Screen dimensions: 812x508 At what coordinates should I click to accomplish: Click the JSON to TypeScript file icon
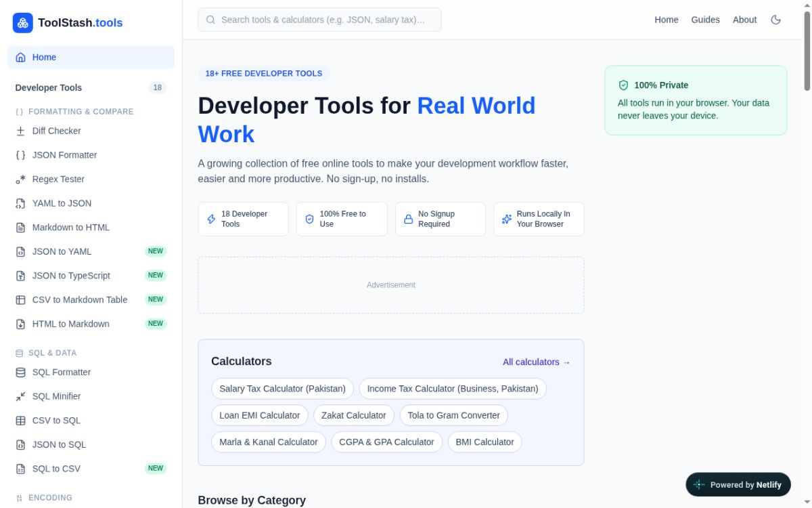(20, 276)
